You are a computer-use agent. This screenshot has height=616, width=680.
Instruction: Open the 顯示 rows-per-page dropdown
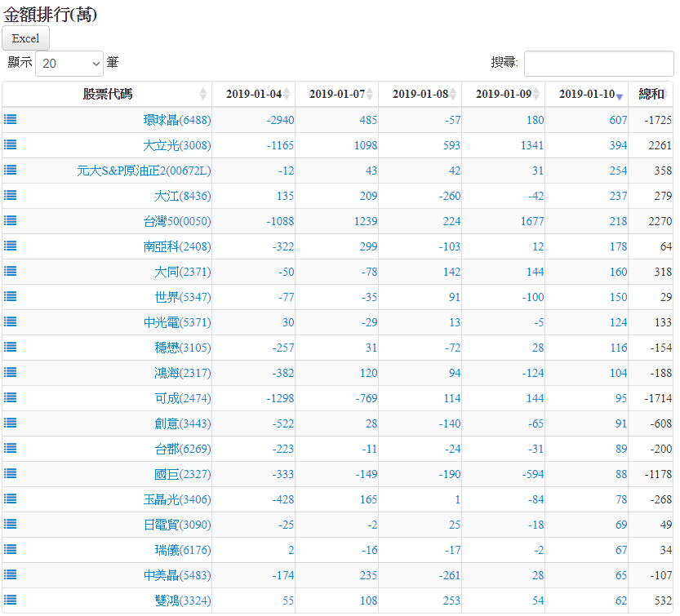[69, 63]
